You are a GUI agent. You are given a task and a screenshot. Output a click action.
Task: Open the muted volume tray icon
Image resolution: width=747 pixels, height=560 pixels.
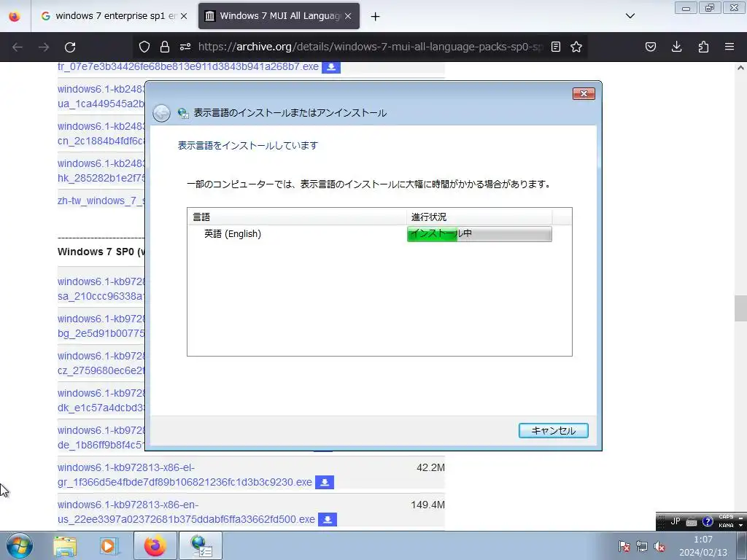pyautogui.click(x=659, y=546)
